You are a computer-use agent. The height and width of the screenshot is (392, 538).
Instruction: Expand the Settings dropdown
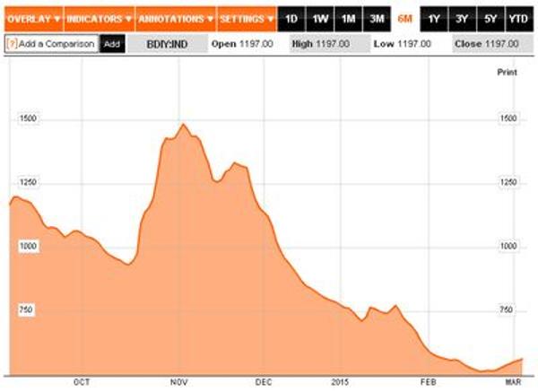click(x=247, y=18)
